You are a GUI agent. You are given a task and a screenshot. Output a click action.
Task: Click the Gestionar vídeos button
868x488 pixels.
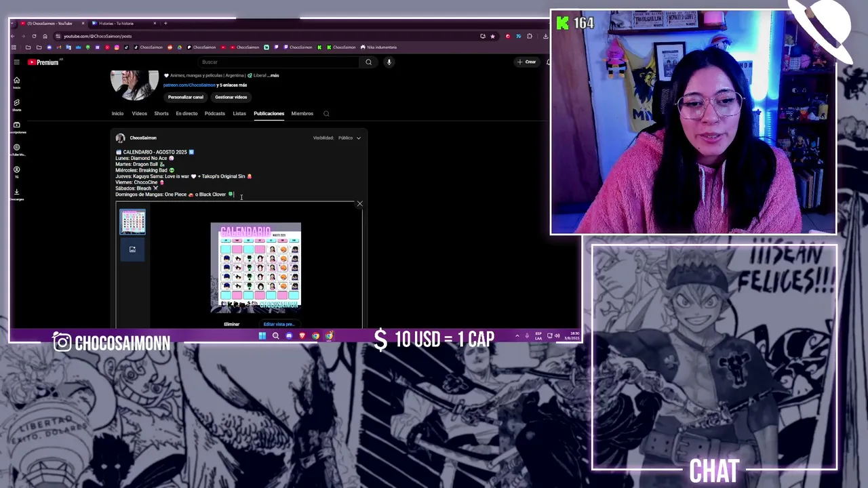(231, 97)
